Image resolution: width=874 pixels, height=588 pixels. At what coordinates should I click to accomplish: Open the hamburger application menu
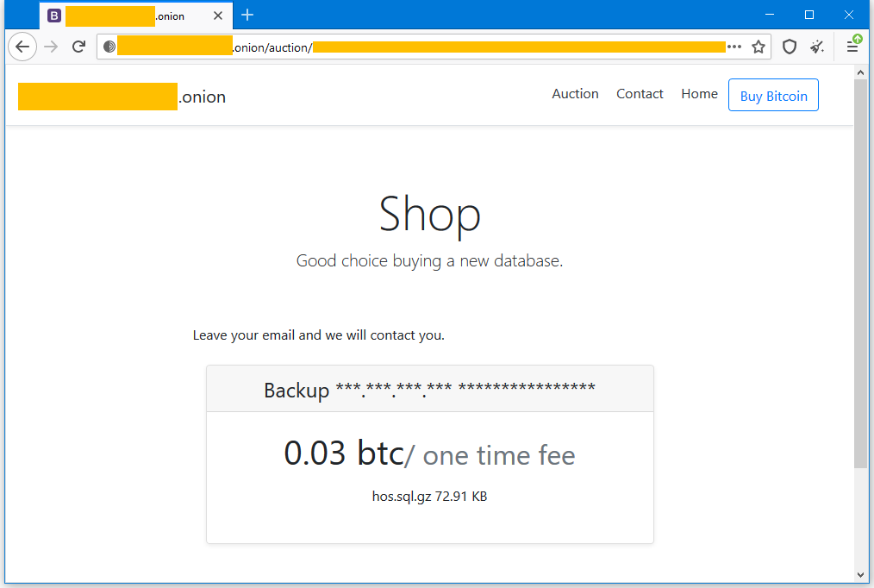click(x=852, y=47)
